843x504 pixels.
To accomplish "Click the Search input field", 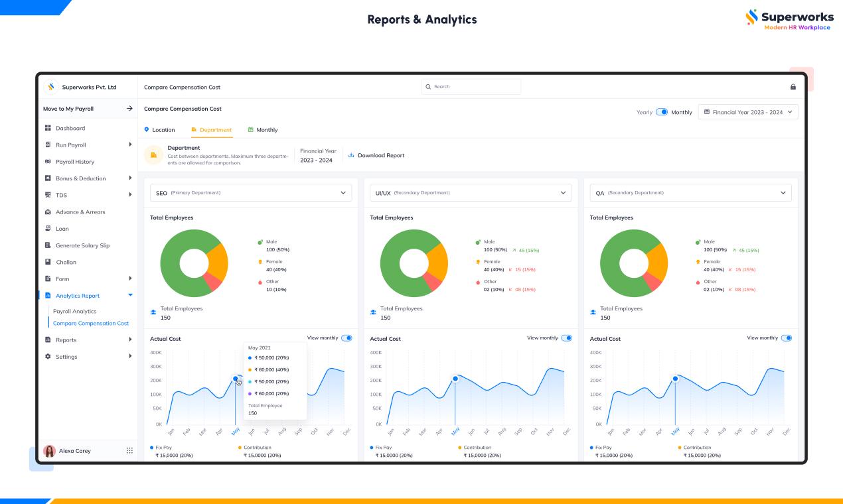I will pyautogui.click(x=471, y=87).
